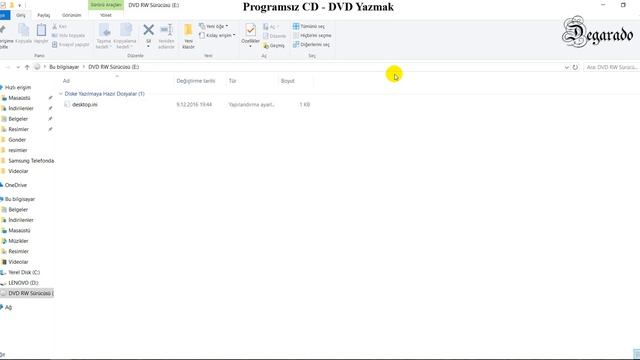Click Kısayol yapıştır in the ribbon
This screenshot has width=640, height=360.
tap(71, 44)
